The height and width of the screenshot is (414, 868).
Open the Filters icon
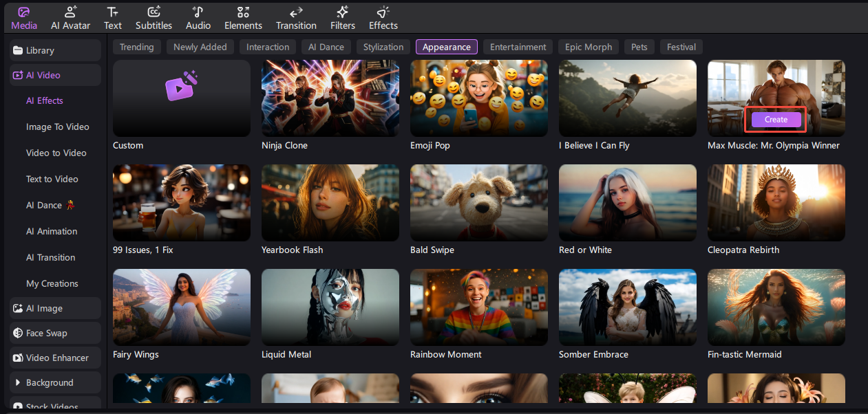coord(342,12)
